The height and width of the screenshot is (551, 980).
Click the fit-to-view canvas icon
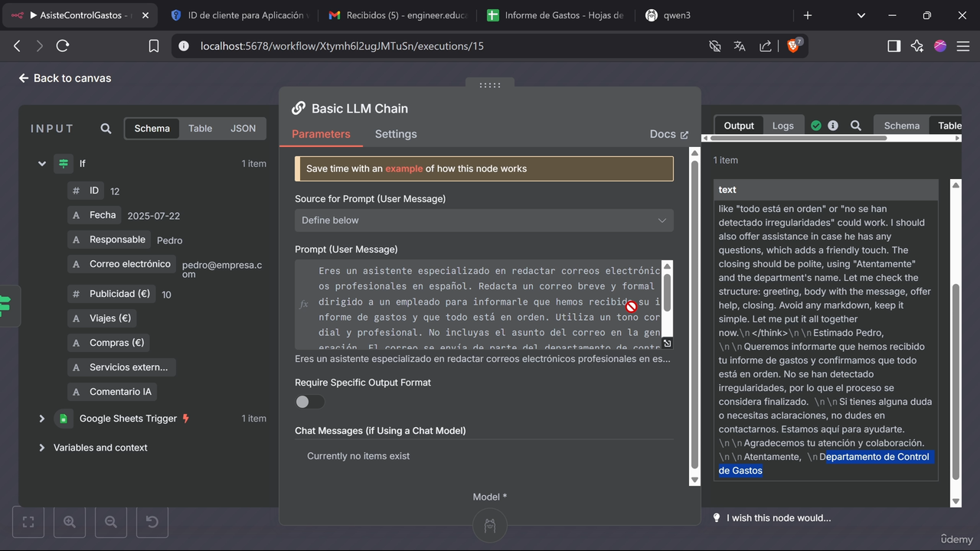(x=28, y=522)
